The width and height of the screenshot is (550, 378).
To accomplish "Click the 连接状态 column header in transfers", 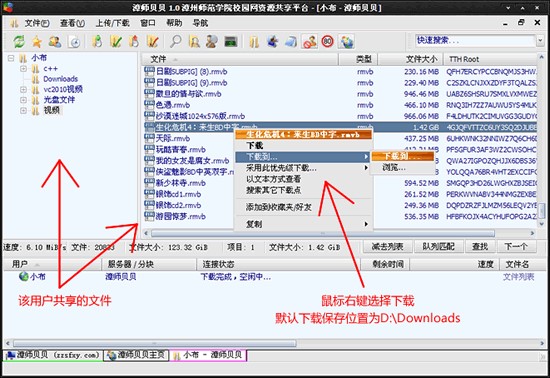I will click(279, 264).
